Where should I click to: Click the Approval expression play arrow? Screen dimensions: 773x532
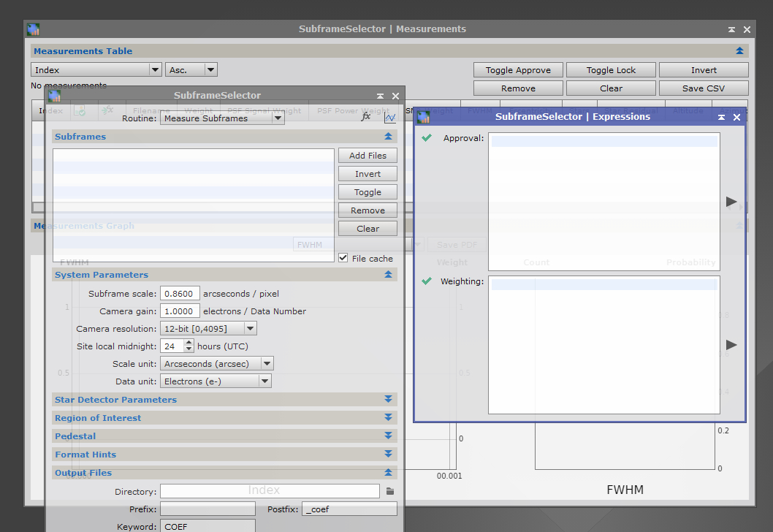[x=731, y=202]
